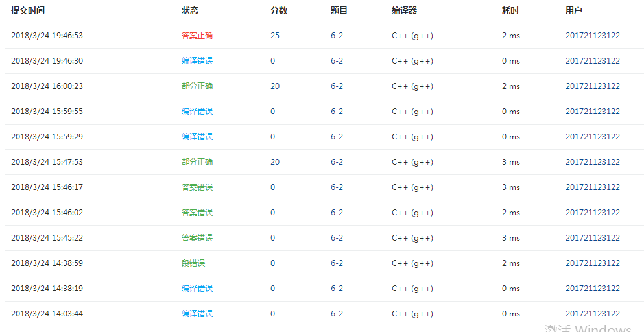
Task: Click the 提交时间 column header
Action: [x=28, y=10]
